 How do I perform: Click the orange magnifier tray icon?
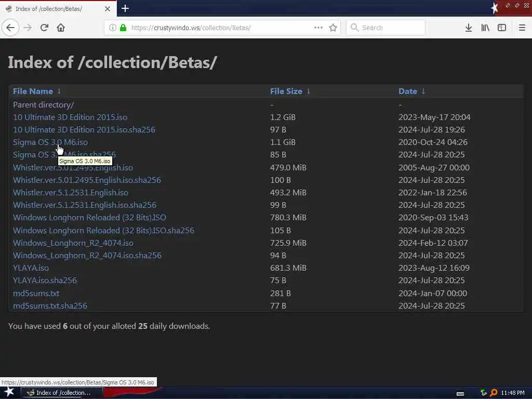[x=494, y=393]
